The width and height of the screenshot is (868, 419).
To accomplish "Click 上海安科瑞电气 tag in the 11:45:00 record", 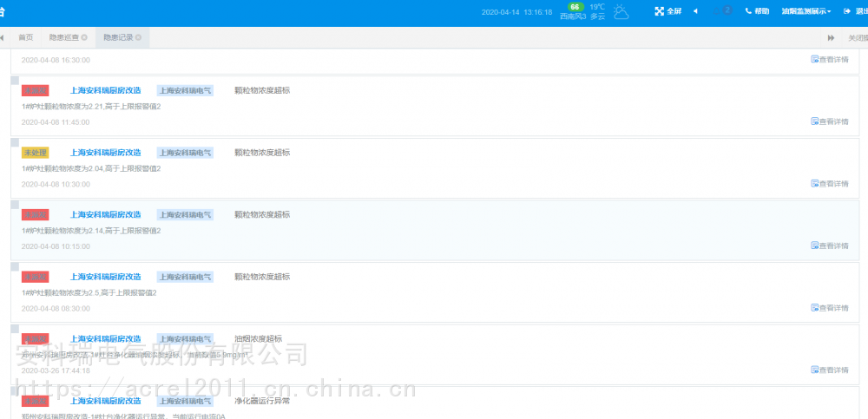I will 185,91.
